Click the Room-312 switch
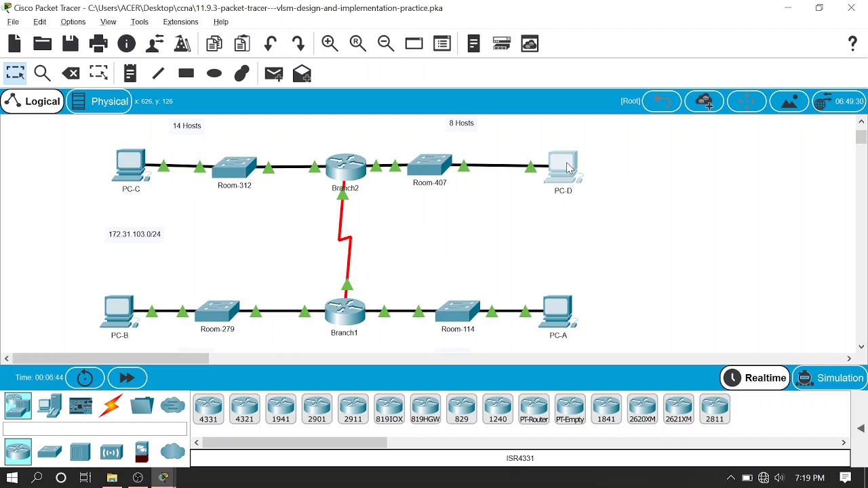The width and height of the screenshot is (868, 488). 235,167
